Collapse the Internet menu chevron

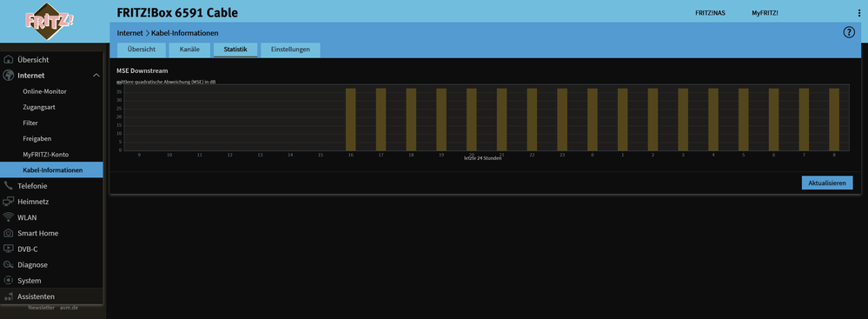(x=96, y=76)
